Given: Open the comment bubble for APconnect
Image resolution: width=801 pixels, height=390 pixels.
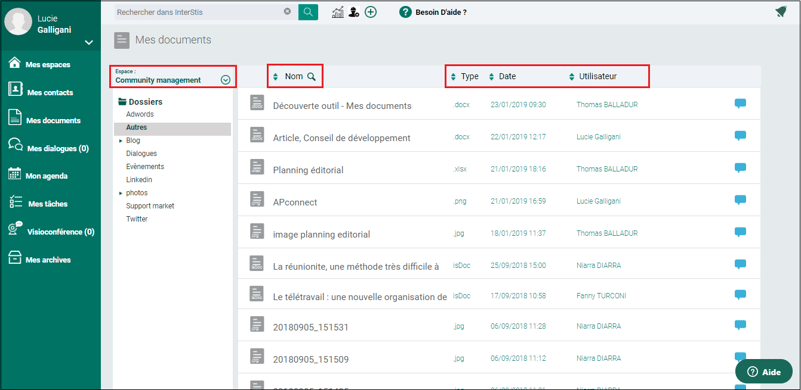Looking at the screenshot, I should pyautogui.click(x=740, y=199).
